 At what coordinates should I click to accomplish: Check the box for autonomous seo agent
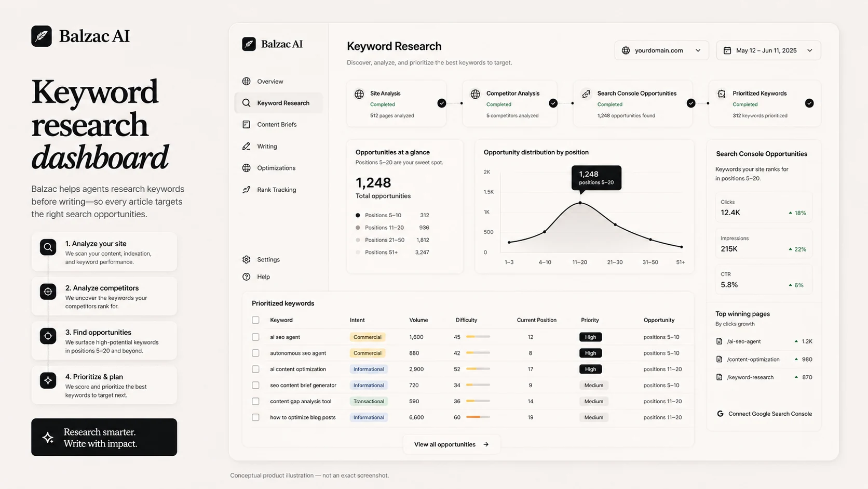tap(255, 353)
